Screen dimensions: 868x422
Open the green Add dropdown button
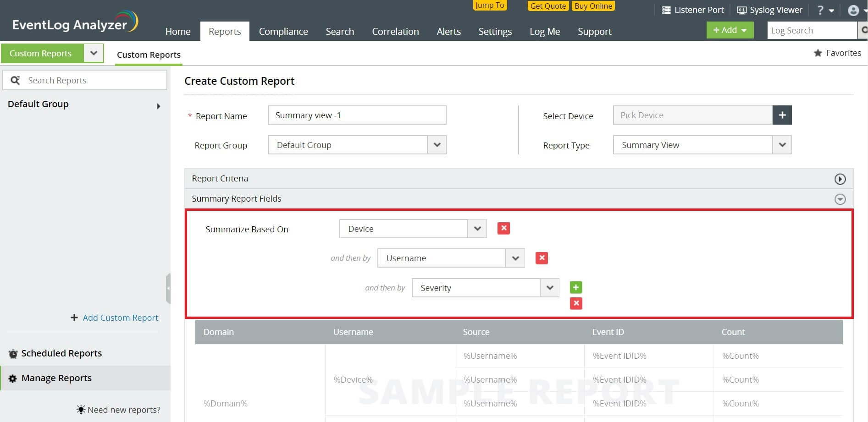730,30
